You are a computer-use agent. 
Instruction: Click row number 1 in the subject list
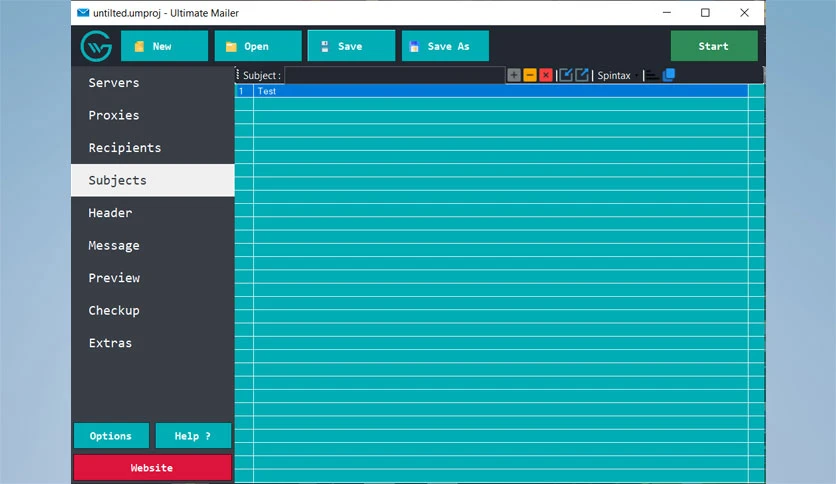point(242,91)
